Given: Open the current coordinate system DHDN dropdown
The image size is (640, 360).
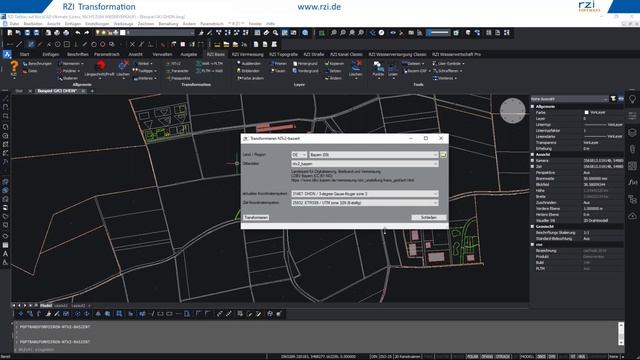Looking at the screenshot, I should click(364, 194).
